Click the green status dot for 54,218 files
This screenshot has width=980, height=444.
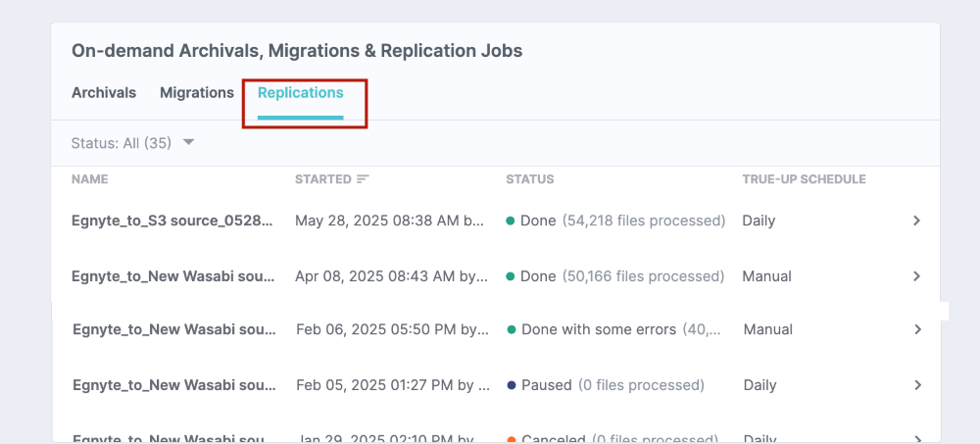[510, 221]
